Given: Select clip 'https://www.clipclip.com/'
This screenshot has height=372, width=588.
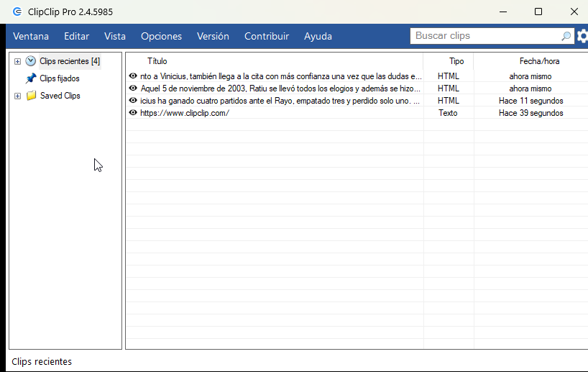Looking at the screenshot, I should [x=185, y=113].
